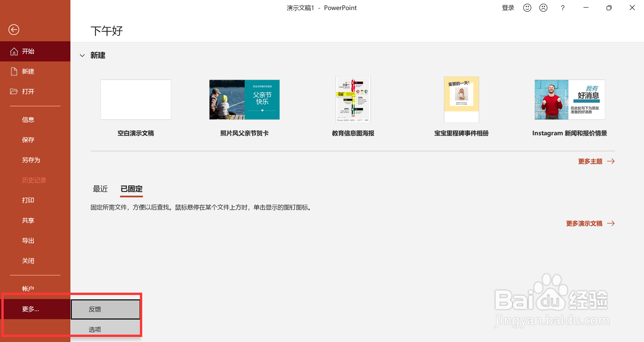Click the 更多演示文稿 link
This screenshot has height=342, width=644.
pos(590,224)
